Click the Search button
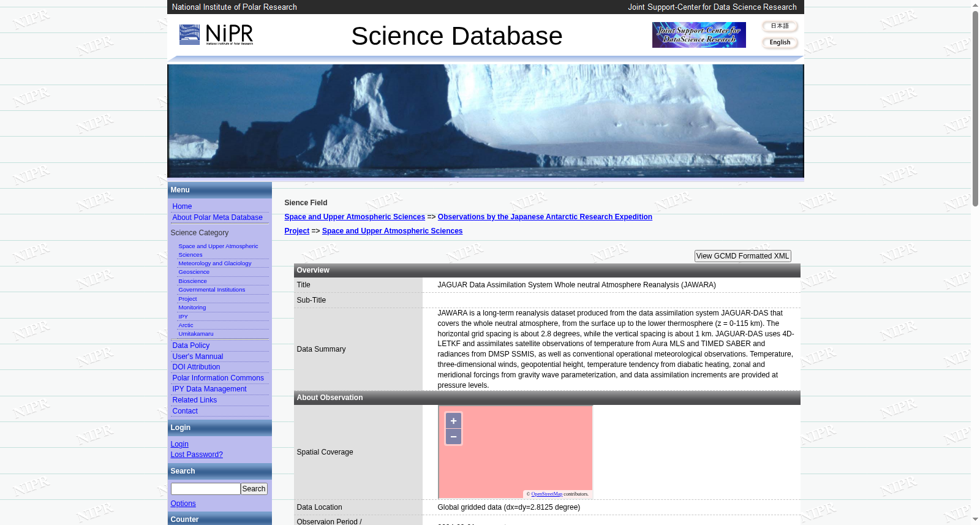The image size is (980, 525). tap(254, 489)
